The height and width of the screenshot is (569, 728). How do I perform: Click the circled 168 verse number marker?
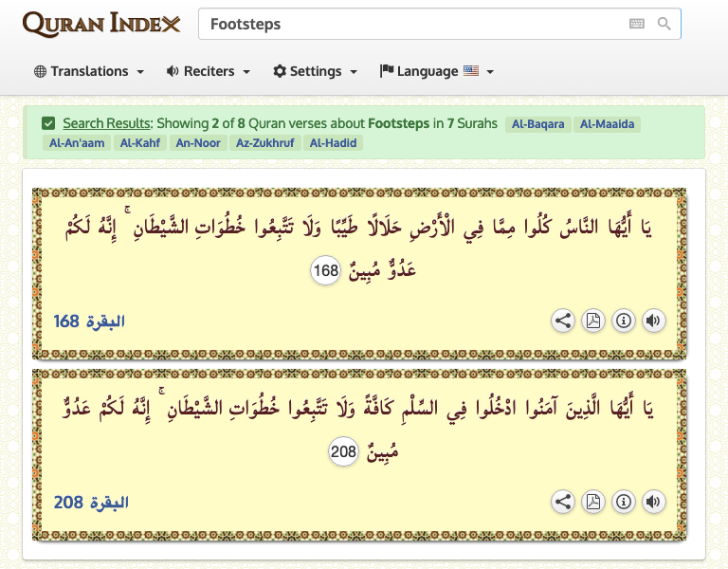pyautogui.click(x=325, y=270)
